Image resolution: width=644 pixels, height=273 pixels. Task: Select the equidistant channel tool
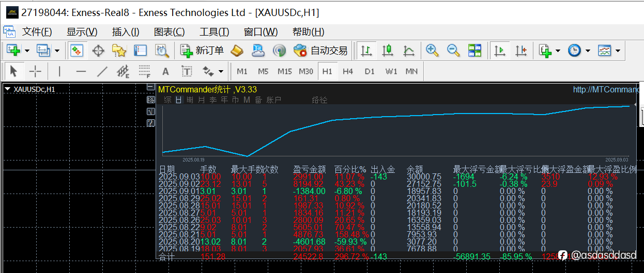(123, 71)
